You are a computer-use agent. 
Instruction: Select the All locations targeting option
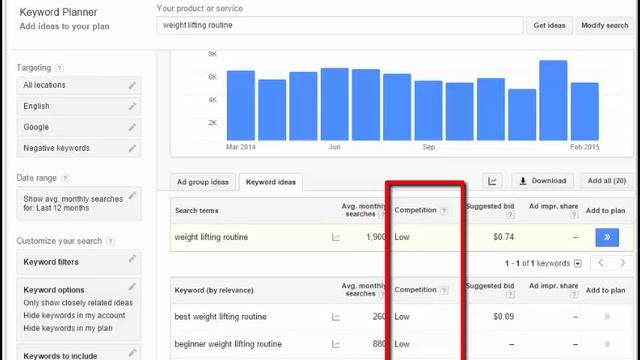[79, 85]
